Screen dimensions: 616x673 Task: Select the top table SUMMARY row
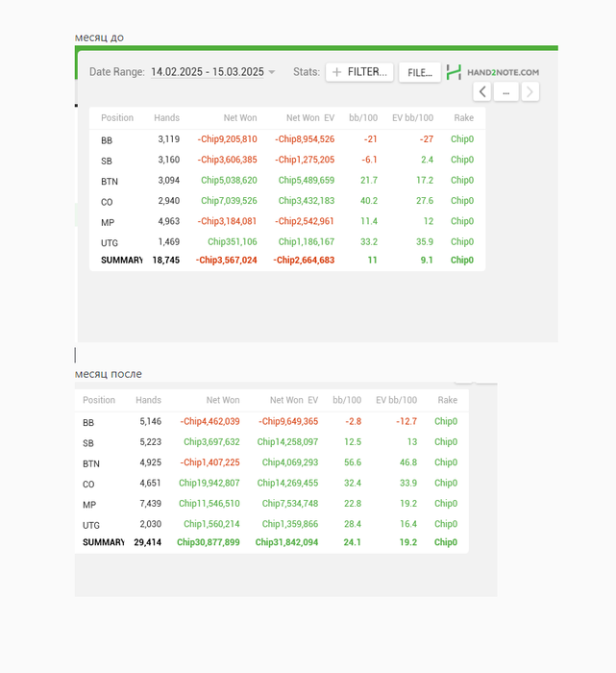[286, 260]
